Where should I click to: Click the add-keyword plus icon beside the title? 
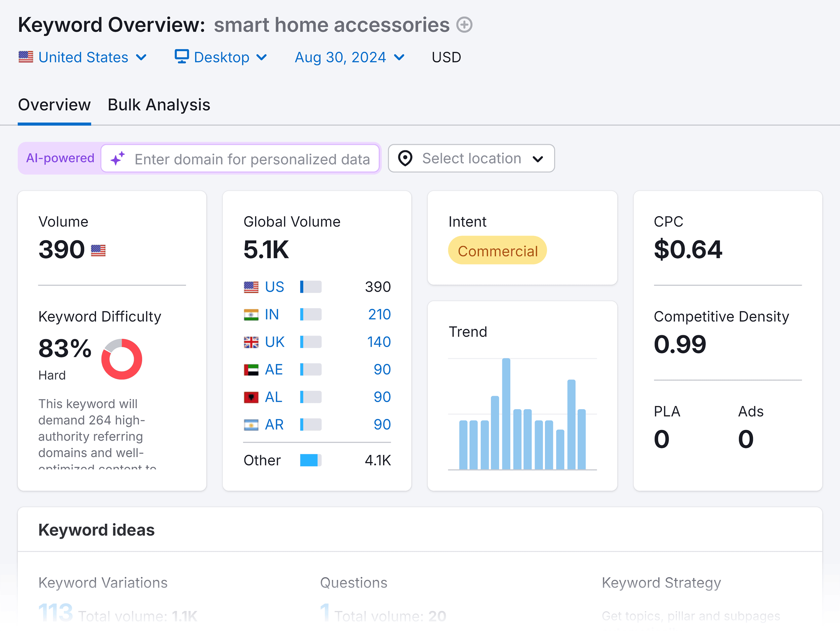click(x=464, y=25)
